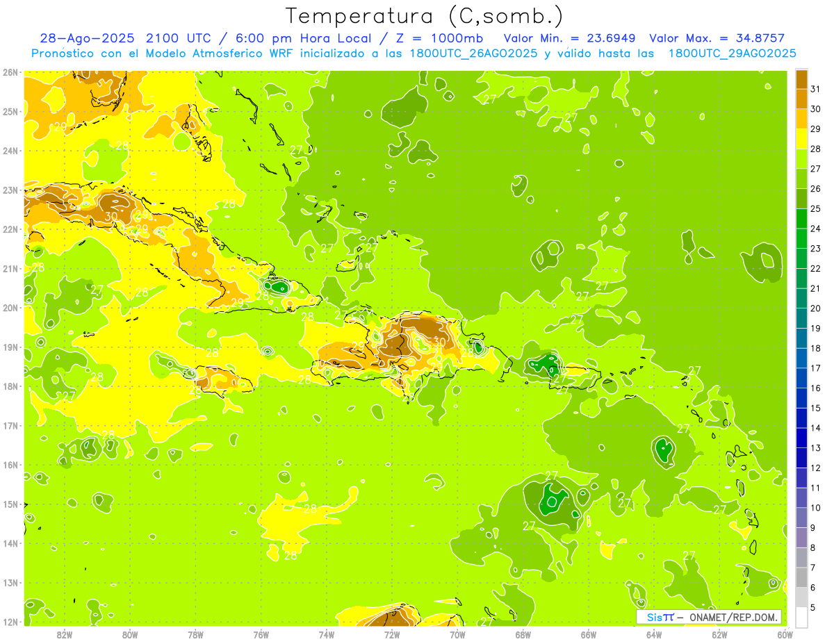Click the "78W" longitude axis label
834x644 pixels.
[x=195, y=634]
